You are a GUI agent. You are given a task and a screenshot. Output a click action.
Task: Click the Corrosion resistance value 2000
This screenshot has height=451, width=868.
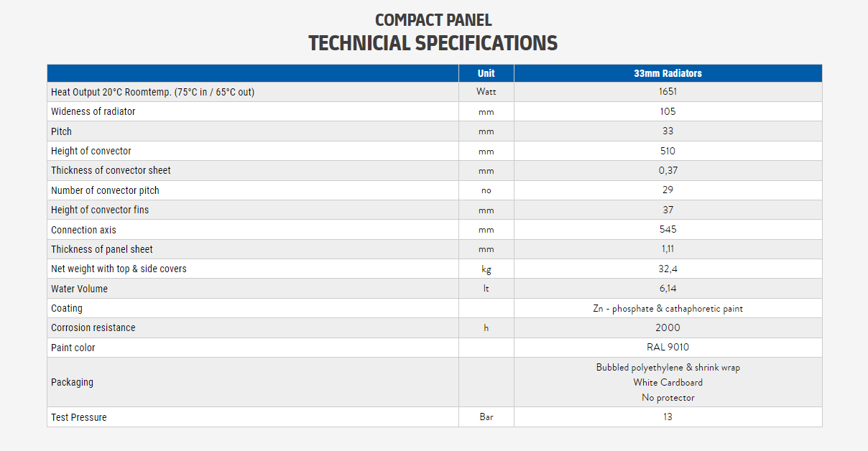click(x=668, y=327)
